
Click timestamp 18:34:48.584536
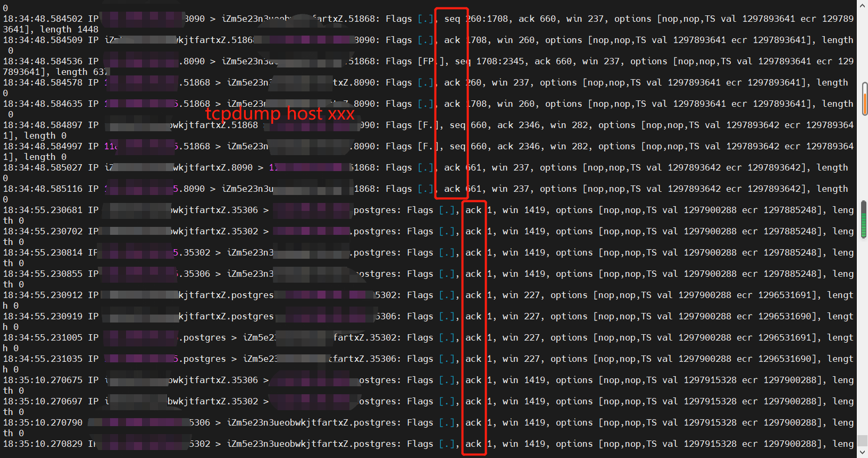(43, 61)
